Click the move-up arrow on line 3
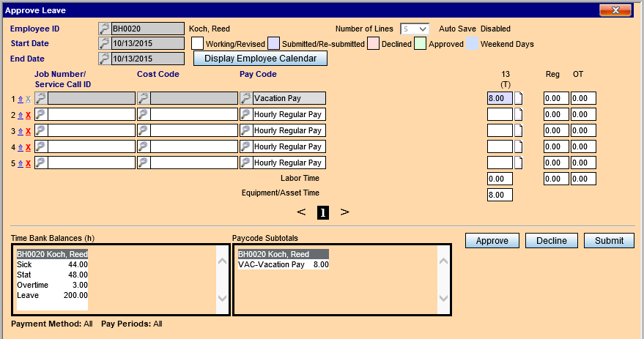The width and height of the screenshot is (644, 339). (x=21, y=131)
